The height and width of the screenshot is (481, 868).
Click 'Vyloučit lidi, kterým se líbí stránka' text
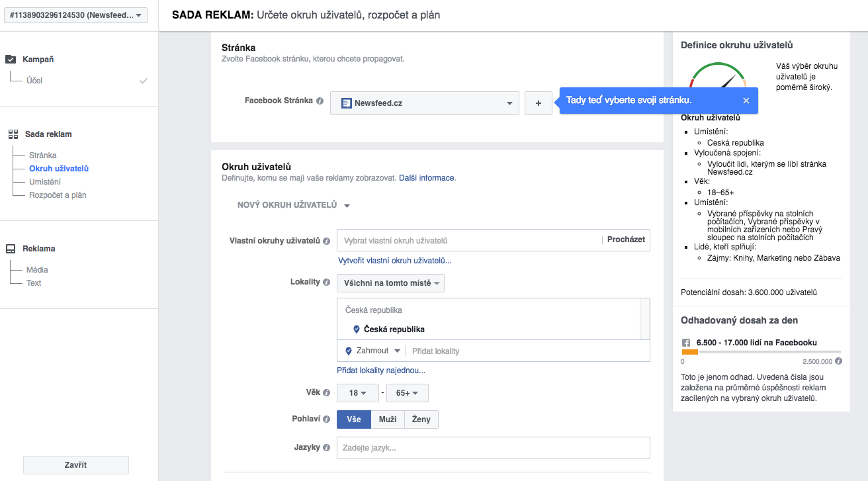[767, 164]
